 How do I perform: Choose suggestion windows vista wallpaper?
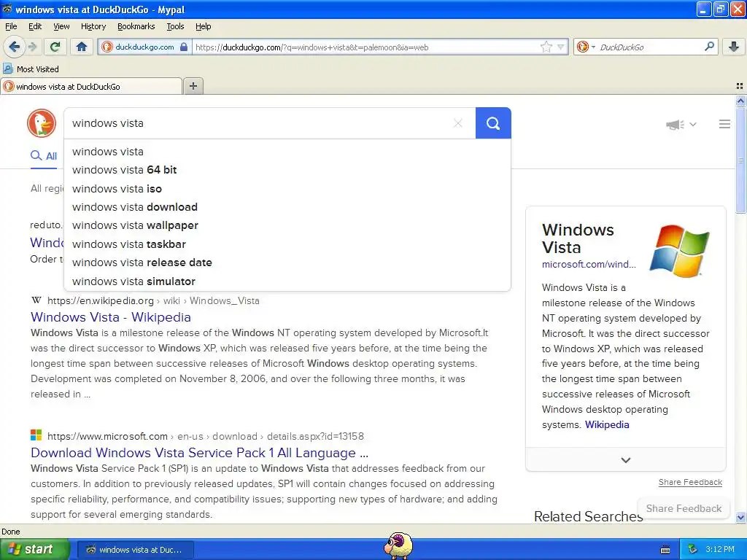[287, 225]
